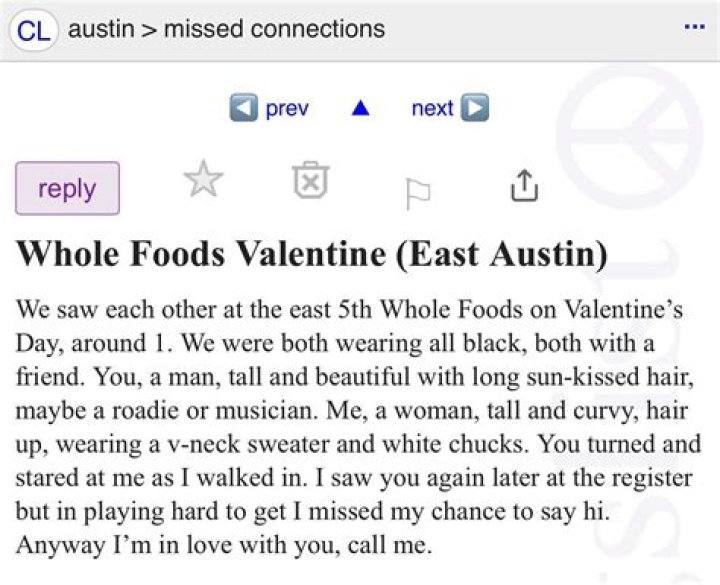The image size is (720, 585).
Task: Toggle the star to favorite this posting
Action: [x=204, y=181]
